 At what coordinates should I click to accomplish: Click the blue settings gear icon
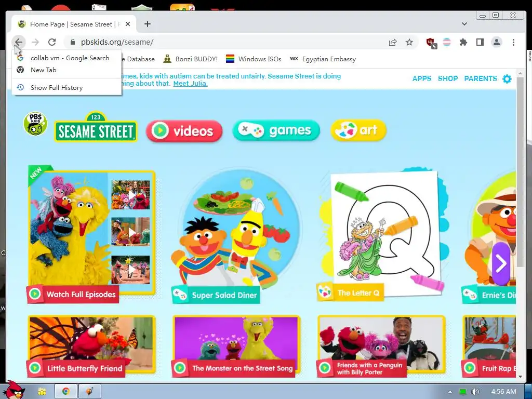[x=507, y=79]
